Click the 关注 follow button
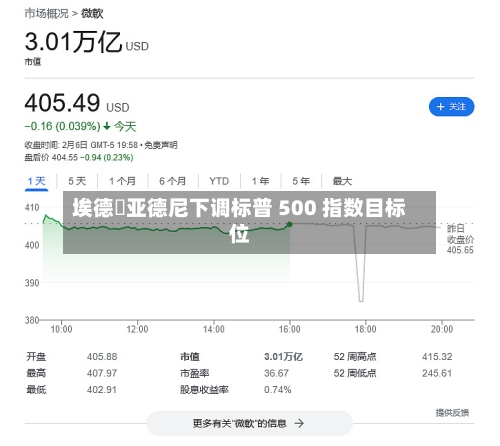 point(451,107)
